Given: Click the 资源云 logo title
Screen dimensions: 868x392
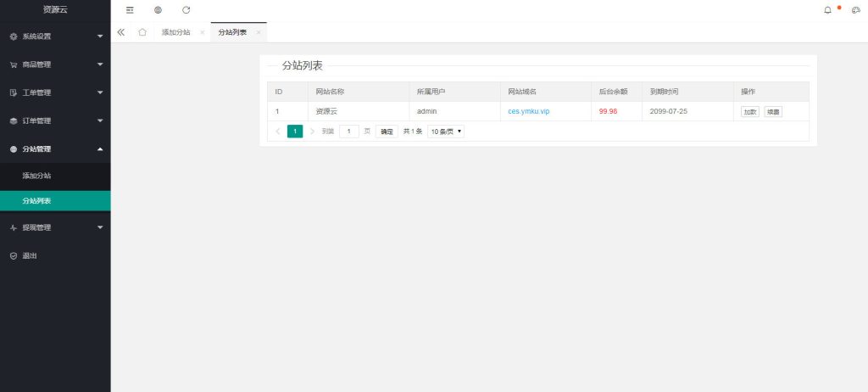Looking at the screenshot, I should point(55,9).
